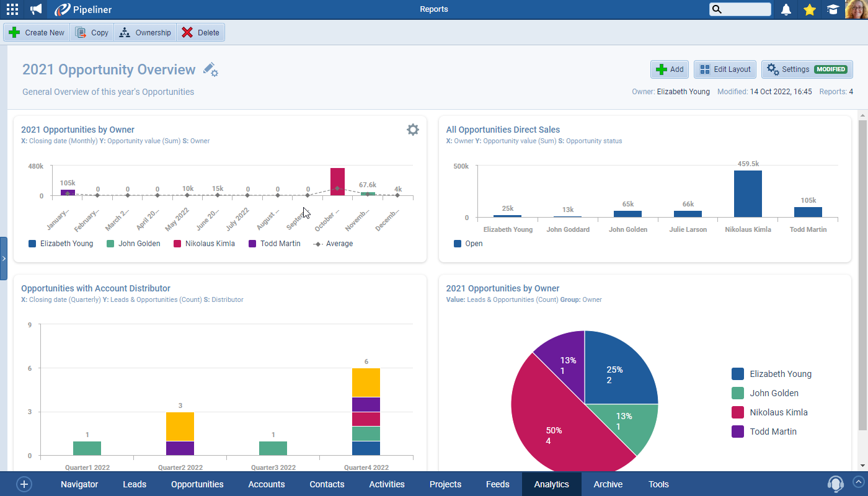Open the notifications bell icon

click(786, 9)
